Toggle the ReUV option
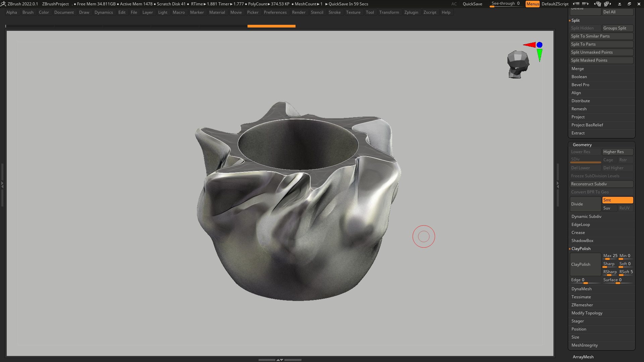This screenshot has height=362, width=644. 626,208
